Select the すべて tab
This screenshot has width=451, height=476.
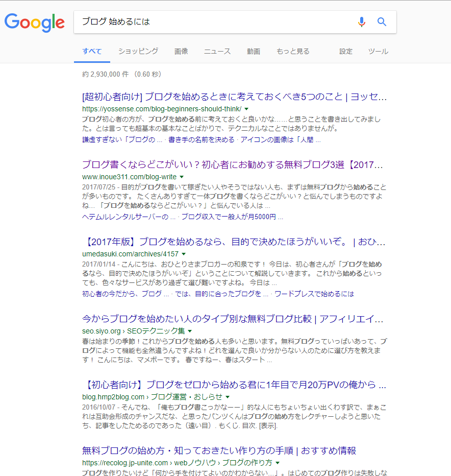tap(92, 51)
